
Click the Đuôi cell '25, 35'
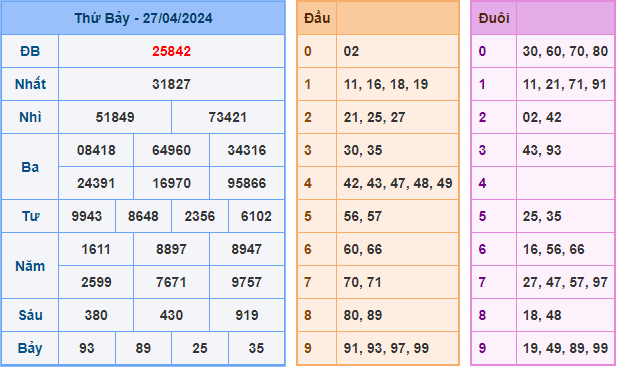pos(565,216)
